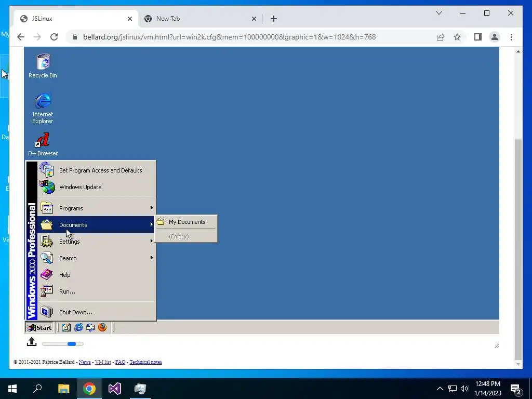
Task: Open the VM list link
Action: coord(103,362)
